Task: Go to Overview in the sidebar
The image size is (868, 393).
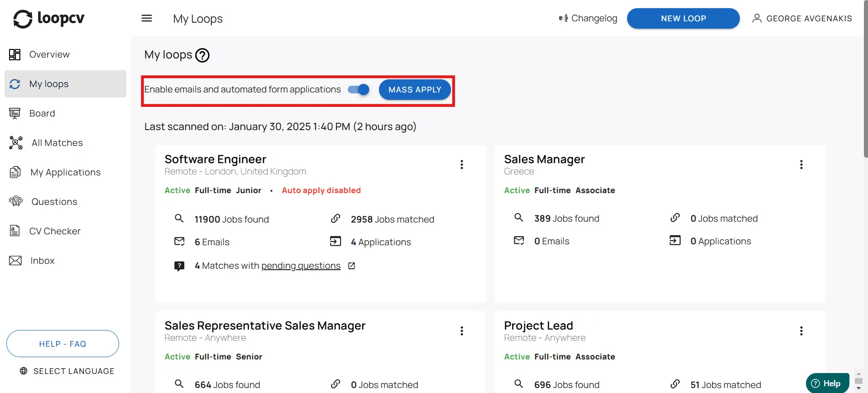Action: [x=65, y=54]
